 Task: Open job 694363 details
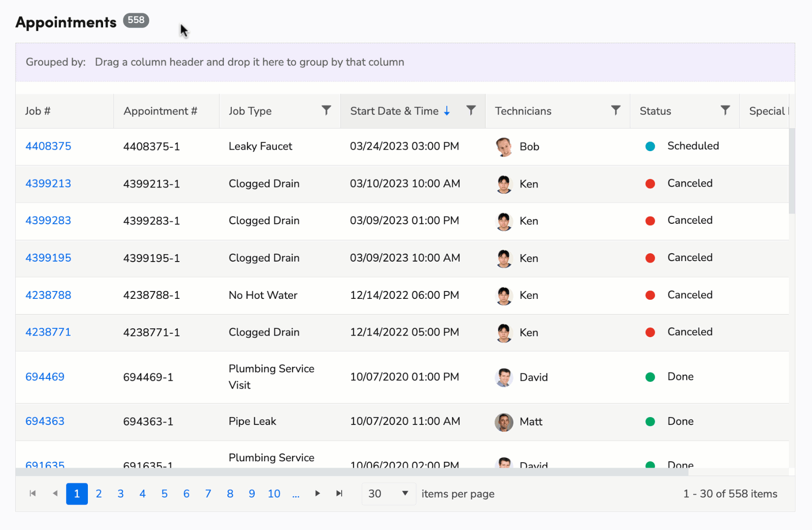tap(45, 421)
